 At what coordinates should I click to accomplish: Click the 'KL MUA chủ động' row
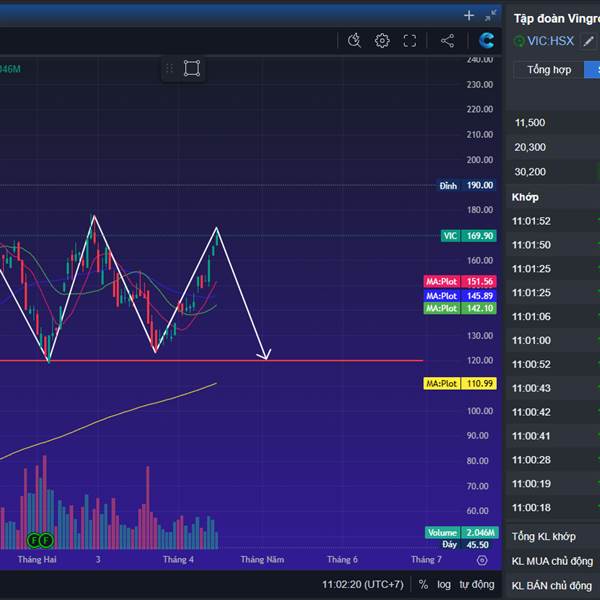coord(553,561)
